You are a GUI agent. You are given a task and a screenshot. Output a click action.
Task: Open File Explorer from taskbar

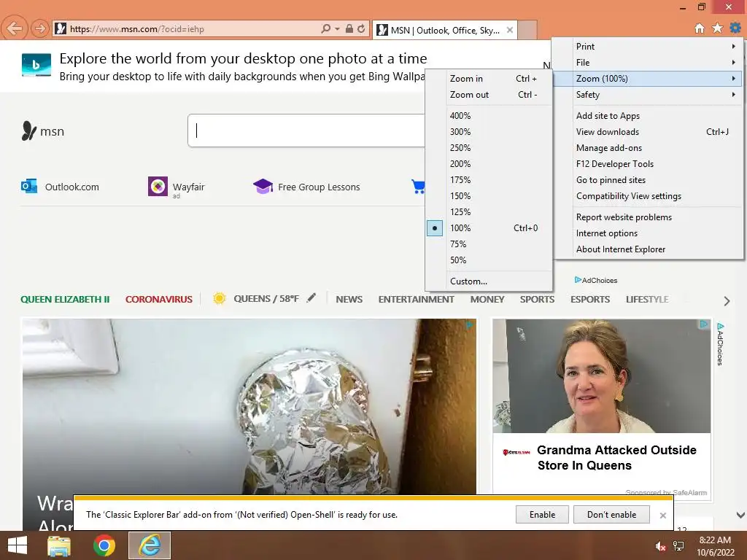click(59, 546)
